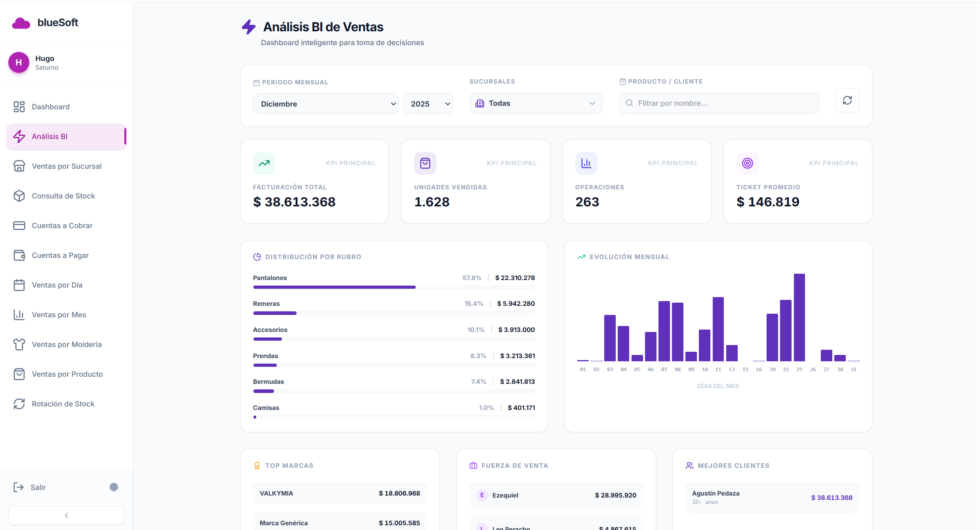This screenshot has width=980, height=530.
Task: Collapse the sidebar with the chevron button
Action: pyautogui.click(x=66, y=515)
